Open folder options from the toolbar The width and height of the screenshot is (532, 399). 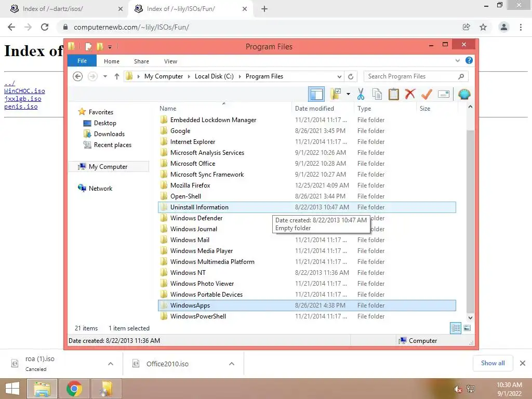coord(335,94)
